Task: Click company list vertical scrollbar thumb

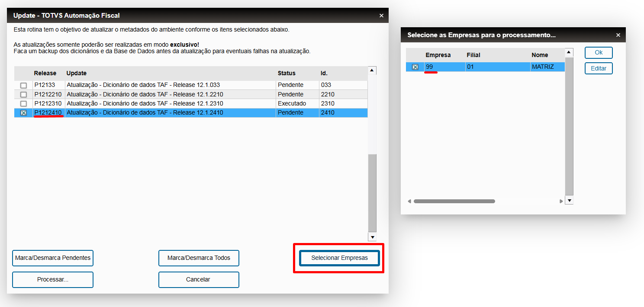Action: coord(569,126)
